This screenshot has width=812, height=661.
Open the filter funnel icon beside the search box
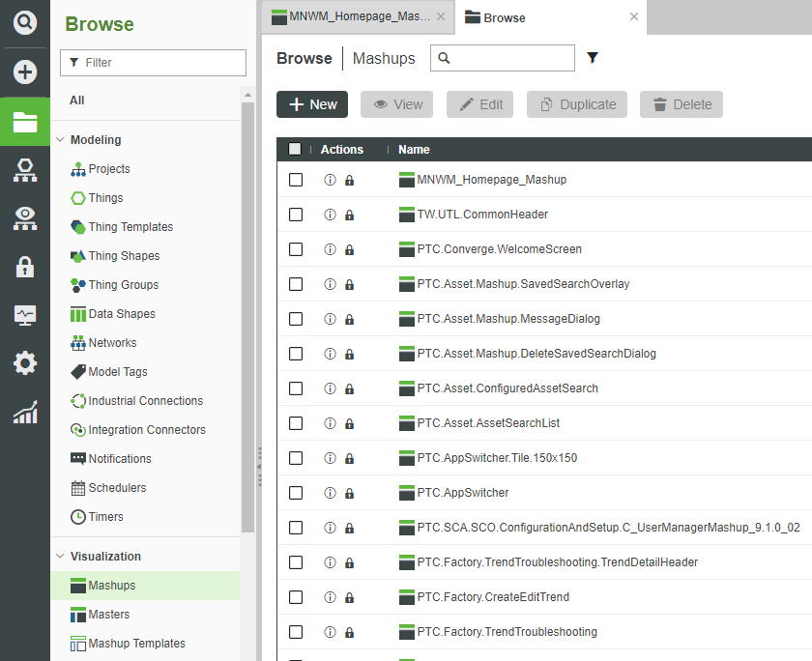click(593, 58)
